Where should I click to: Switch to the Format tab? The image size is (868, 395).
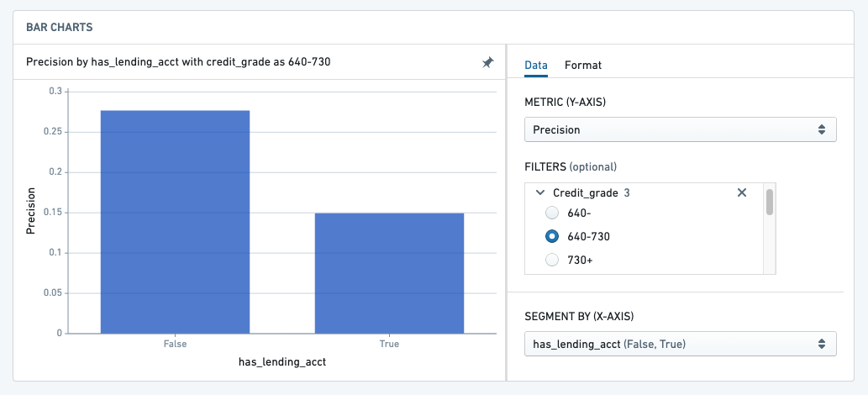click(583, 65)
